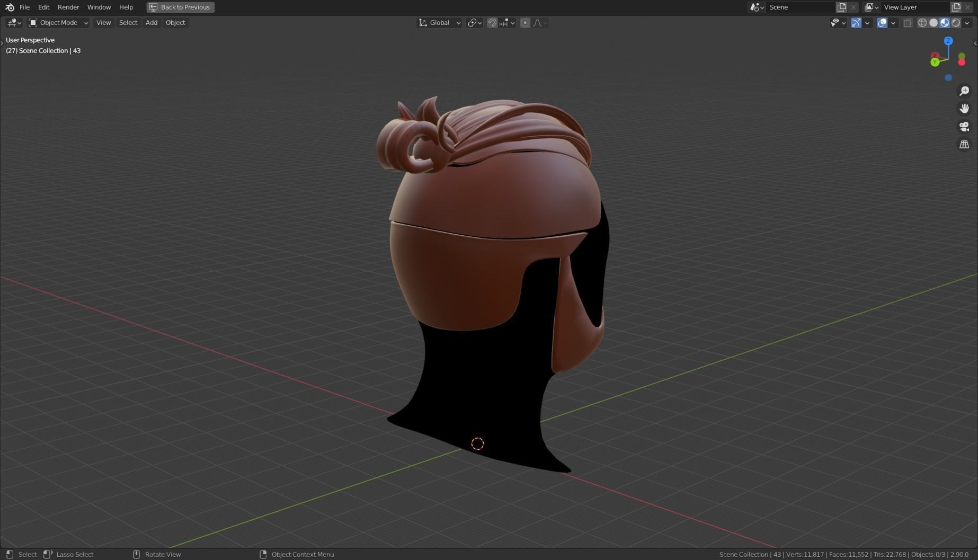This screenshot has width=978, height=560.
Task: Click the Blender logo icon
Action: click(10, 7)
